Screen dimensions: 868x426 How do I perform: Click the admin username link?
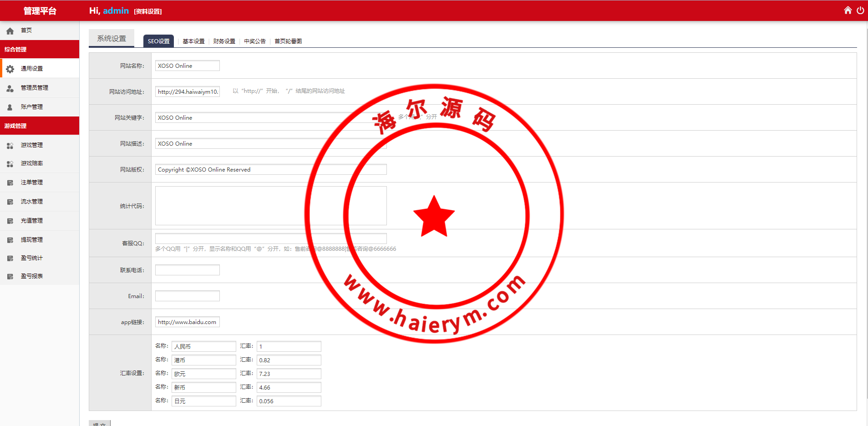(116, 10)
